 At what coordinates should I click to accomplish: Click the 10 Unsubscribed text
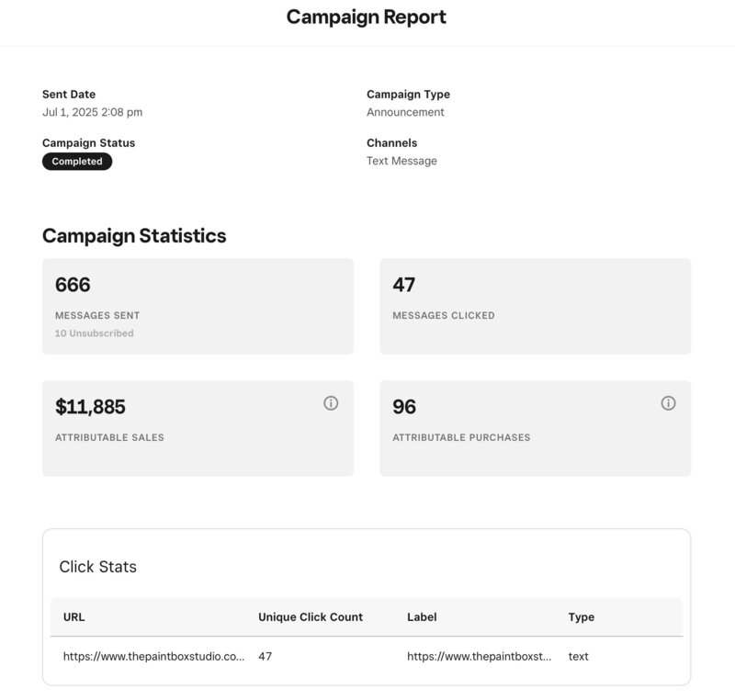click(x=95, y=333)
